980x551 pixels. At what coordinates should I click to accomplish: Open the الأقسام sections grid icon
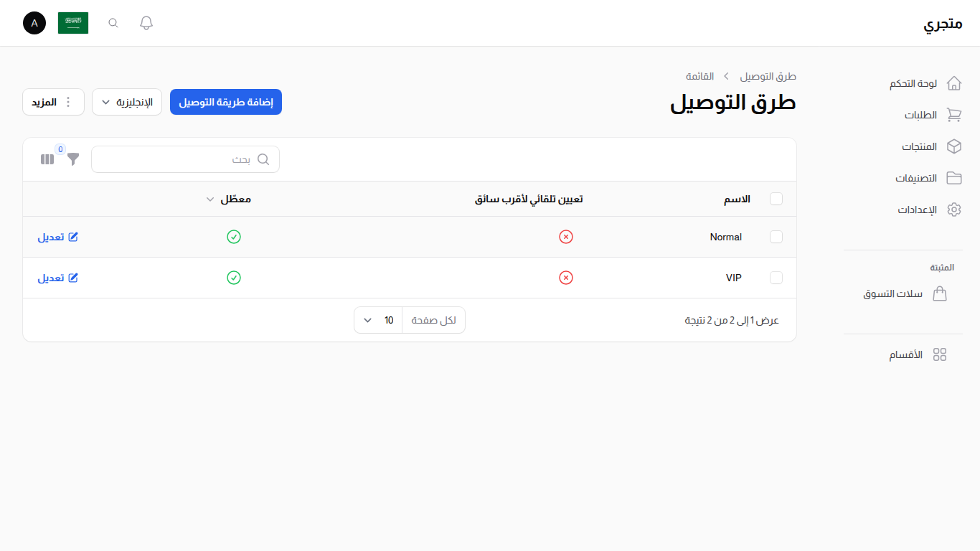click(941, 354)
